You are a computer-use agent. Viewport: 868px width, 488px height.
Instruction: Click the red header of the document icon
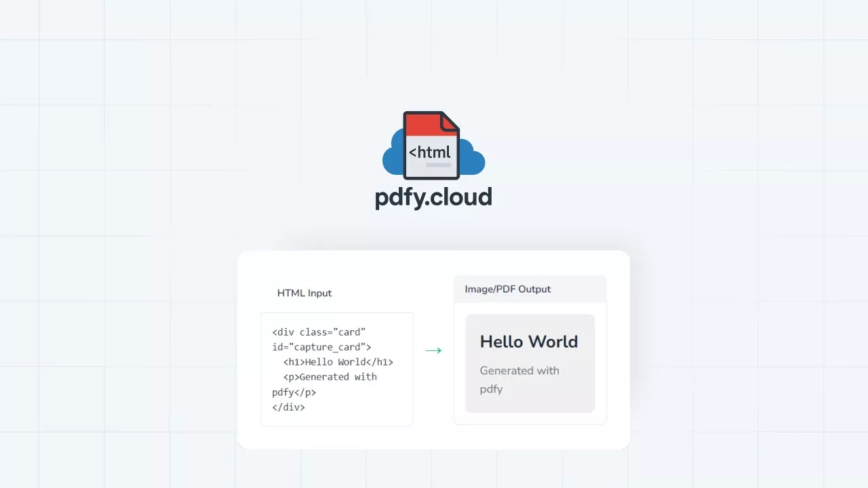coord(422,123)
